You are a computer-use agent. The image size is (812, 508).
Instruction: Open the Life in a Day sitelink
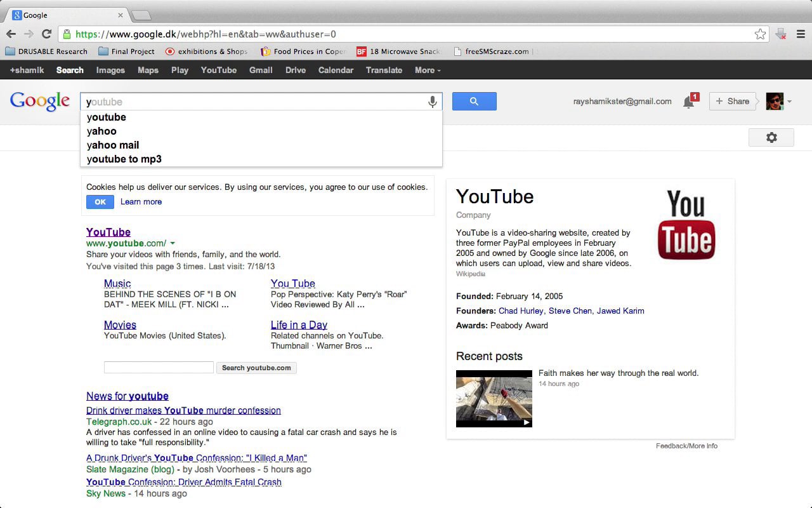tap(299, 324)
